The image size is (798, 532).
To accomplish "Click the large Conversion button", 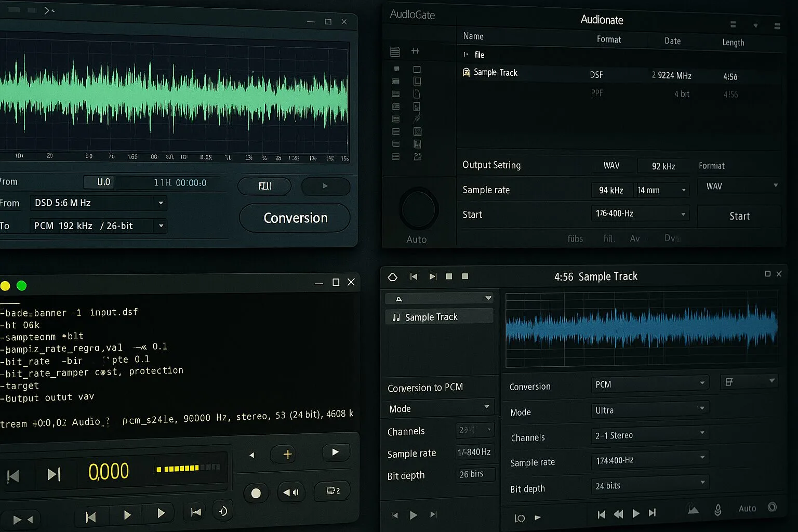I will (x=295, y=218).
